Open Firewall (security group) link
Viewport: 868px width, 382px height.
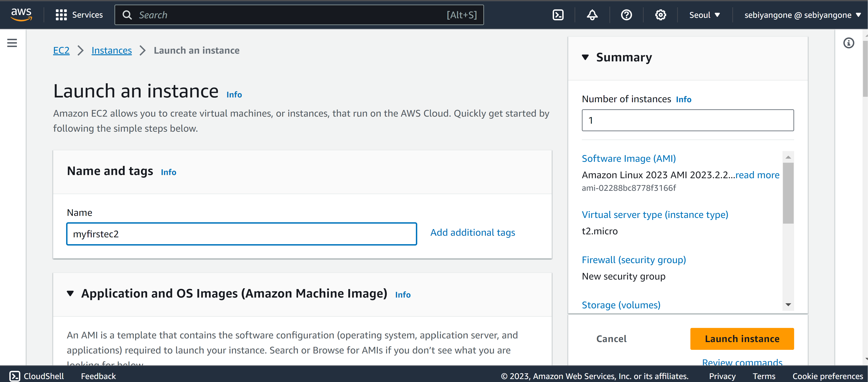pyautogui.click(x=633, y=260)
